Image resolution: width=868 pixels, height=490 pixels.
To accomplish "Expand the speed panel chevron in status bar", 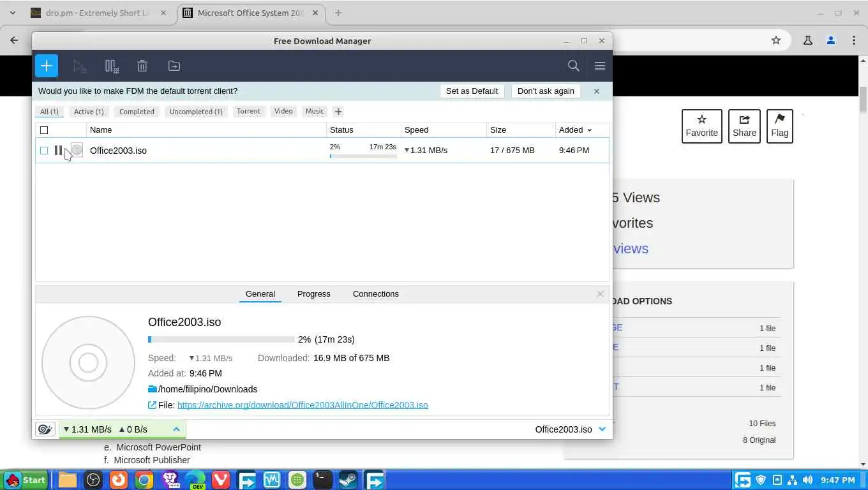I will click(176, 429).
